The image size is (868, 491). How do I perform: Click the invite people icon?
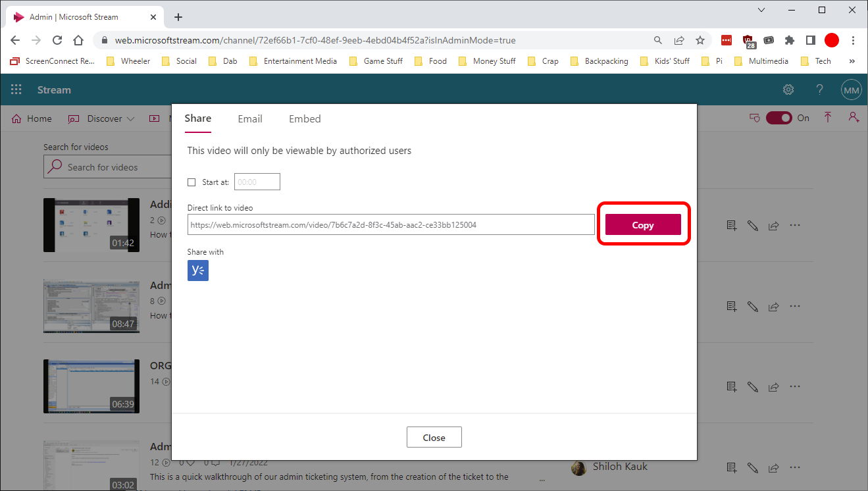[x=854, y=117]
